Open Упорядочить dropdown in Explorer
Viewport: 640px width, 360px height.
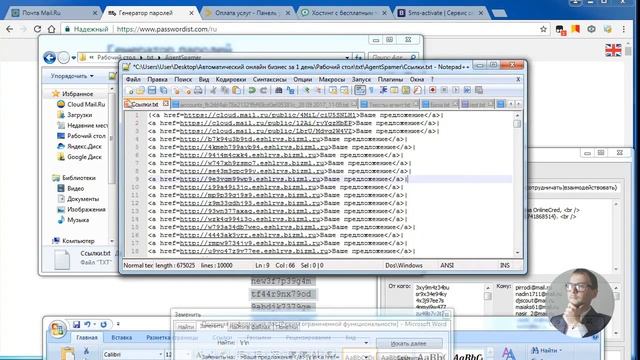coord(72,76)
